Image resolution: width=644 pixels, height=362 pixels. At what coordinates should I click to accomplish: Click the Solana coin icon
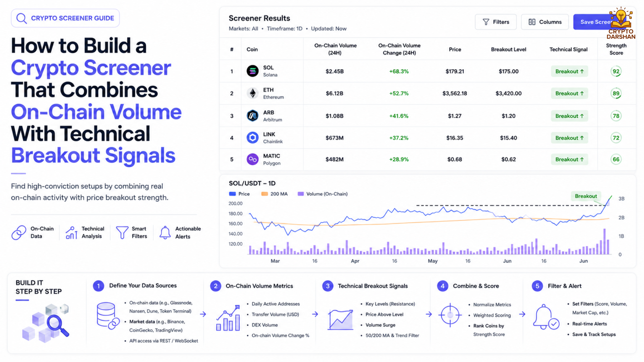(253, 71)
